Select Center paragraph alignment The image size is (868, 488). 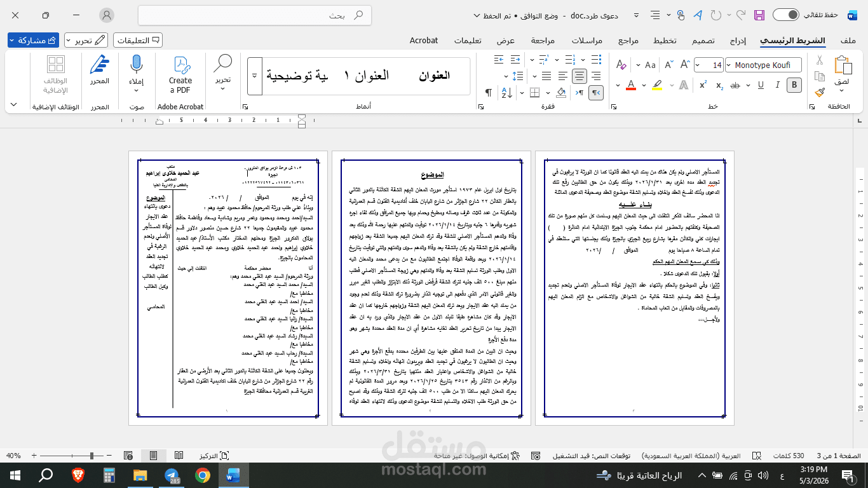click(580, 76)
